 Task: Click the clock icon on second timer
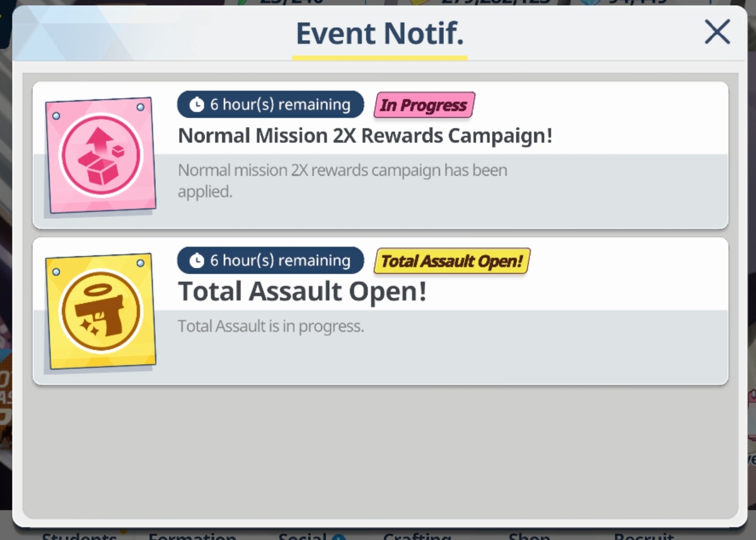[x=197, y=261]
